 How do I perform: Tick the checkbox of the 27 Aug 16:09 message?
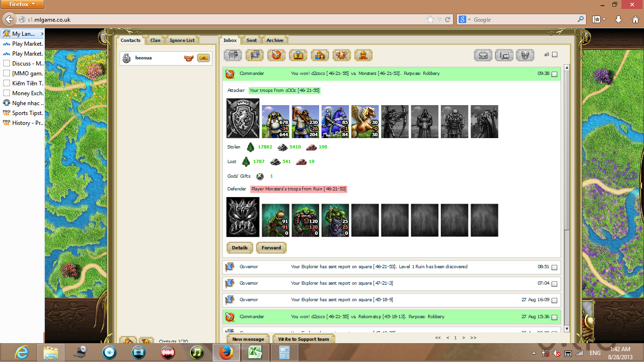554,300
